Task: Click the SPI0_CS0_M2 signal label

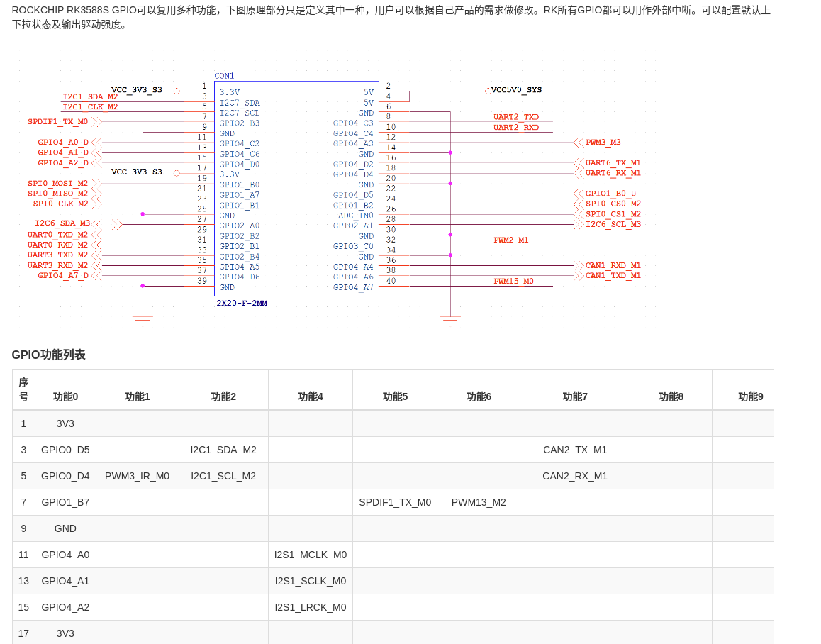Action: pyautogui.click(x=613, y=204)
